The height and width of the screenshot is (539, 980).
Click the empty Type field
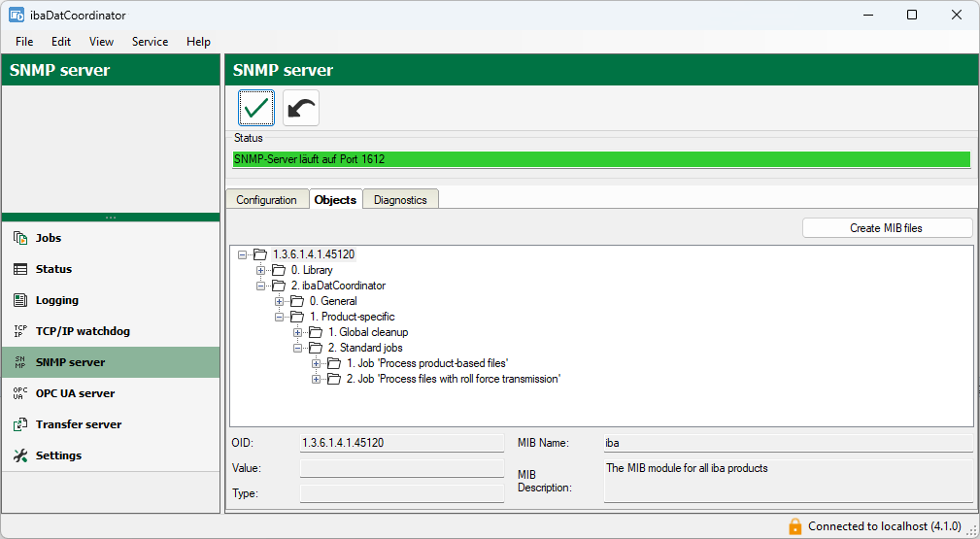[x=402, y=493]
